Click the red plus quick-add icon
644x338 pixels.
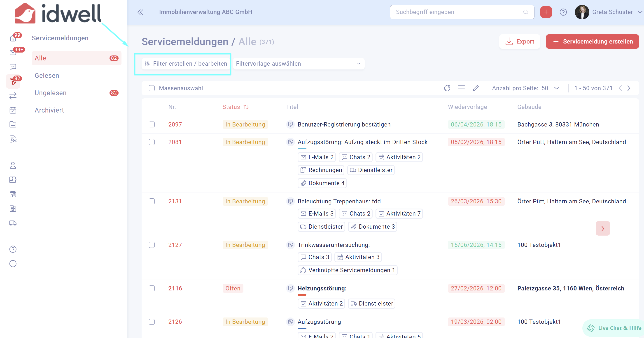click(546, 12)
